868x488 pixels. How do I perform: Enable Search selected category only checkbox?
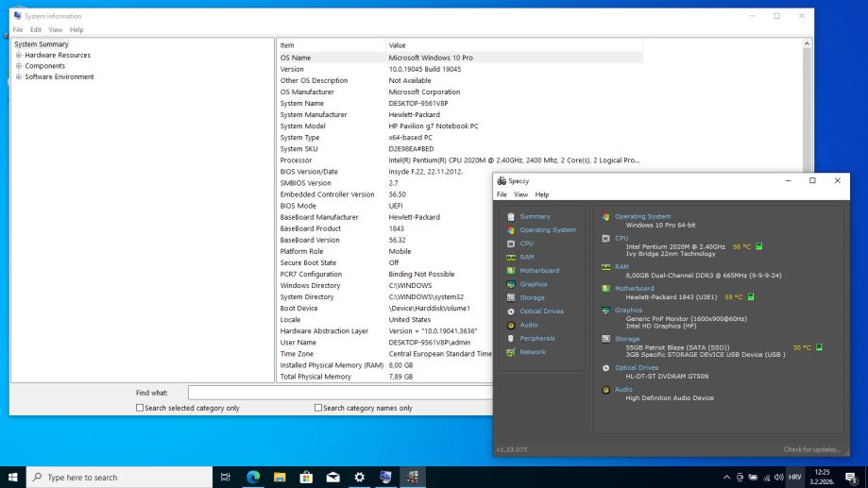(140, 408)
